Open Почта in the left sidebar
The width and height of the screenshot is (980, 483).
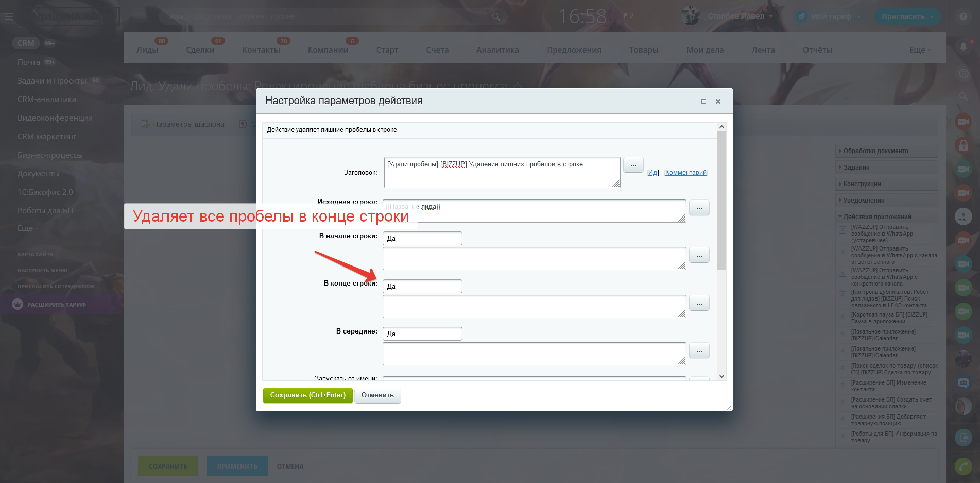pyautogui.click(x=29, y=62)
